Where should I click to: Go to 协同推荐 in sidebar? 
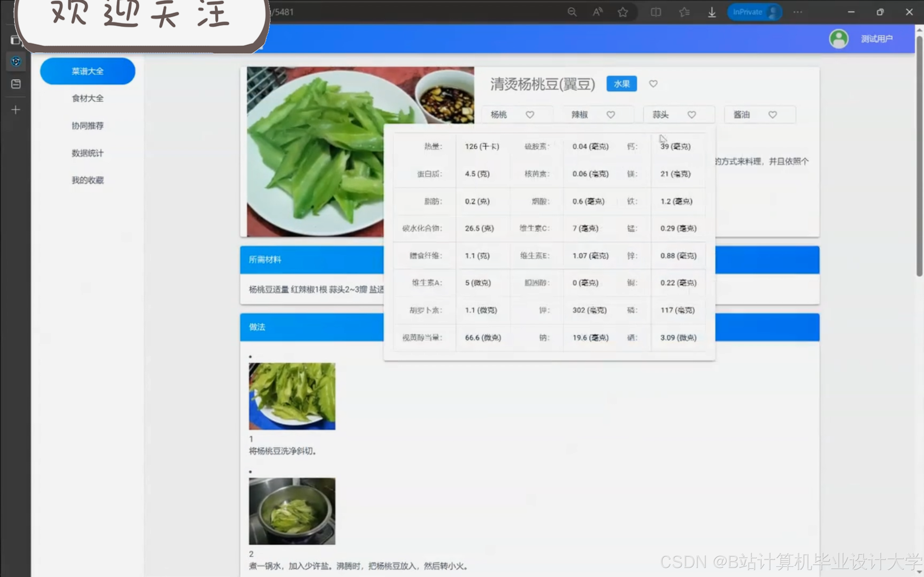click(87, 126)
